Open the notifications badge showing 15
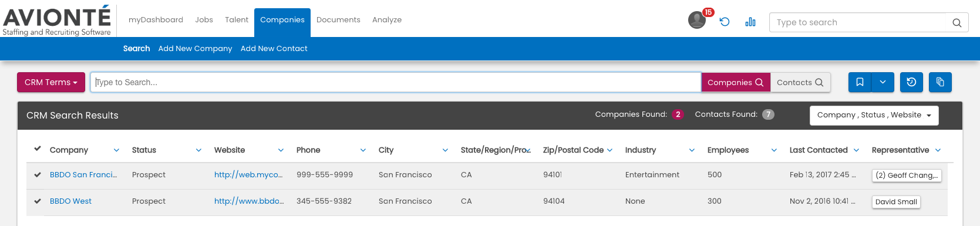 pos(708,12)
